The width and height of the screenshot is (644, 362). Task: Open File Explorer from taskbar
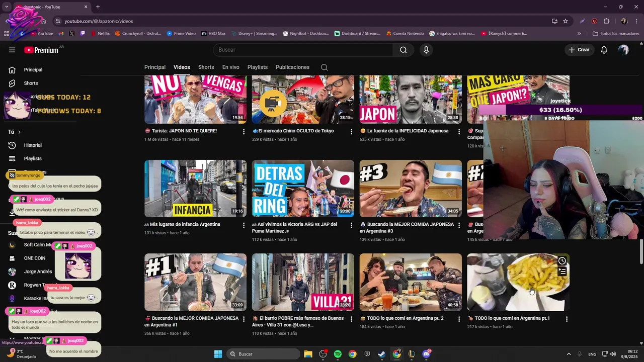point(308,354)
